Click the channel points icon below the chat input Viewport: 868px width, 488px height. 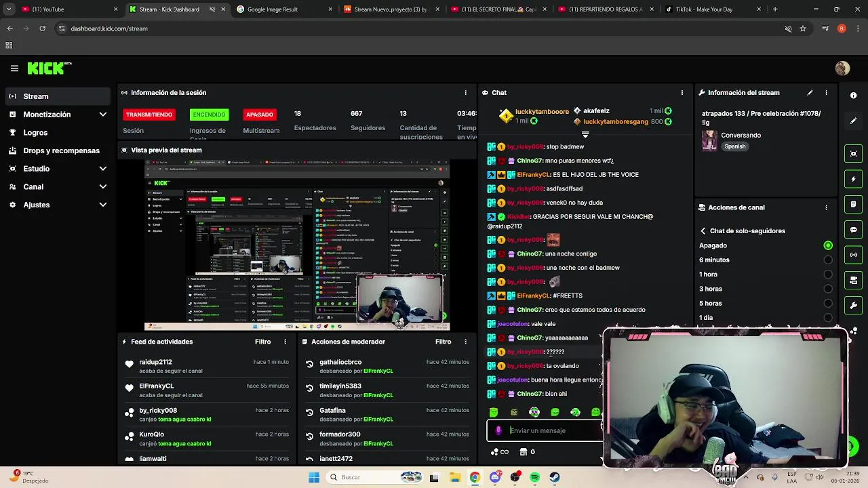pos(494,452)
